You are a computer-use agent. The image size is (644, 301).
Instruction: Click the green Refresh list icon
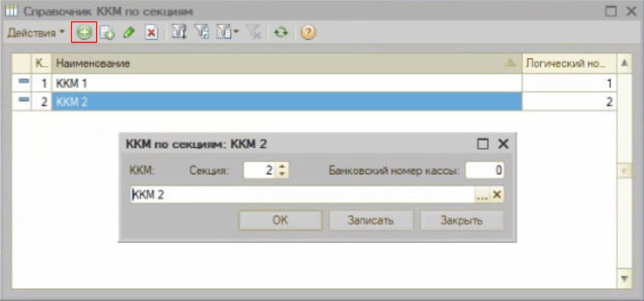(x=281, y=33)
